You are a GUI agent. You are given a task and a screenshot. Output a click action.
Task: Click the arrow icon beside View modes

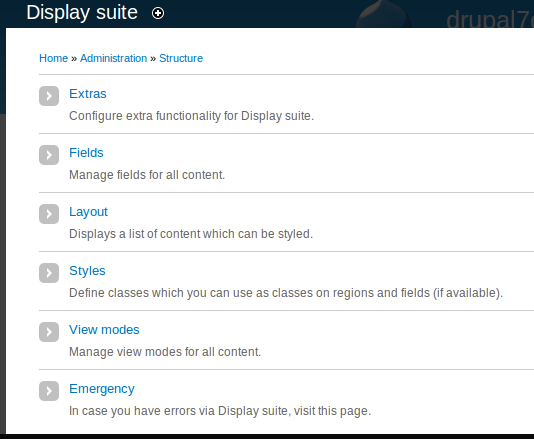pos(49,332)
